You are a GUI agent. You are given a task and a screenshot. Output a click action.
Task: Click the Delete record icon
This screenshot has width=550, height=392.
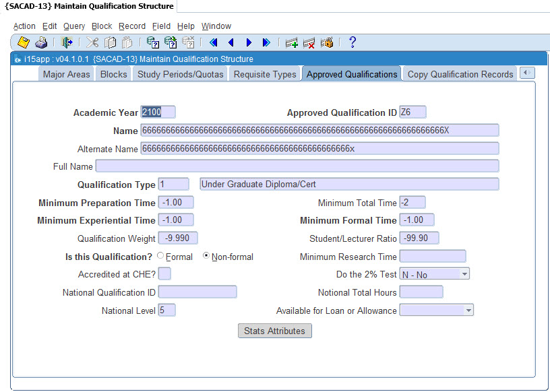tap(309, 42)
